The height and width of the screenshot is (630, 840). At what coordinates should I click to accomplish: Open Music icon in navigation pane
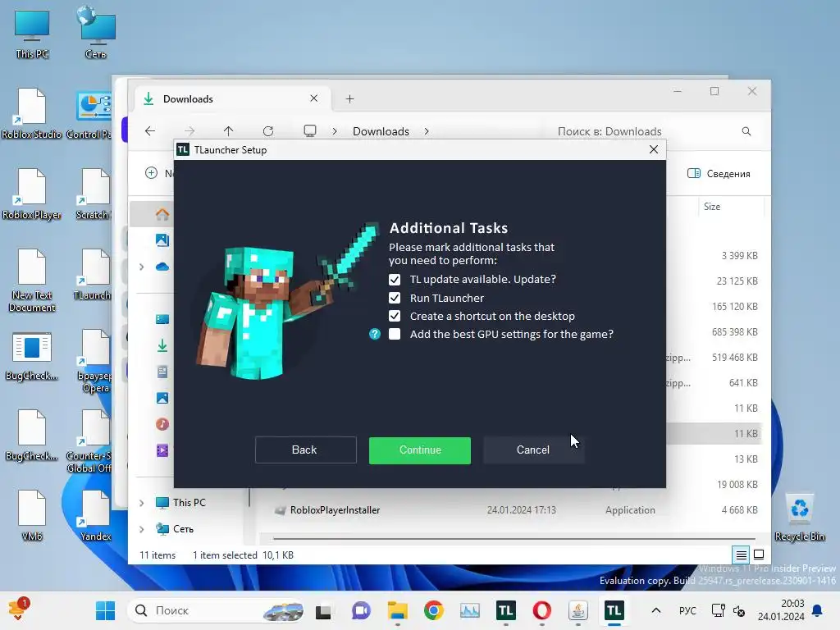click(162, 424)
